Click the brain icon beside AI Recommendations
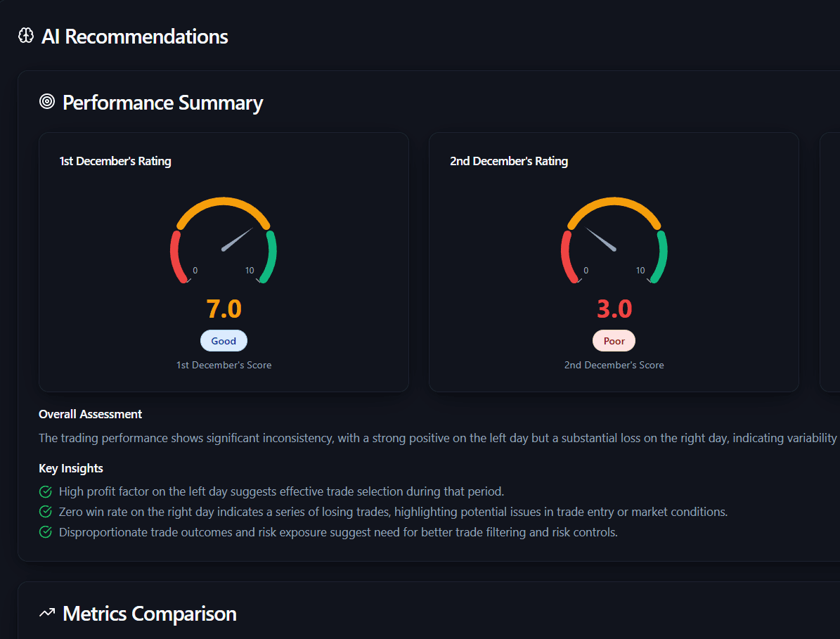This screenshot has width=840, height=639. coord(26,36)
